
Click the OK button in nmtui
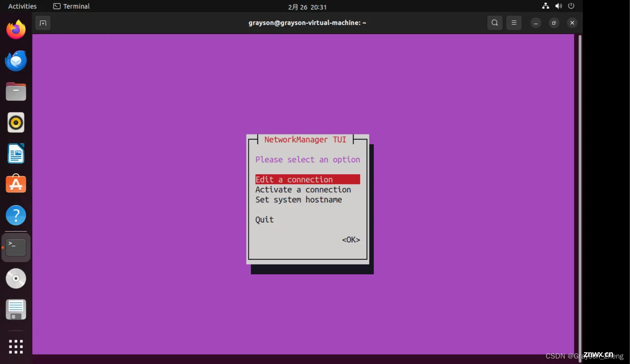(x=351, y=240)
